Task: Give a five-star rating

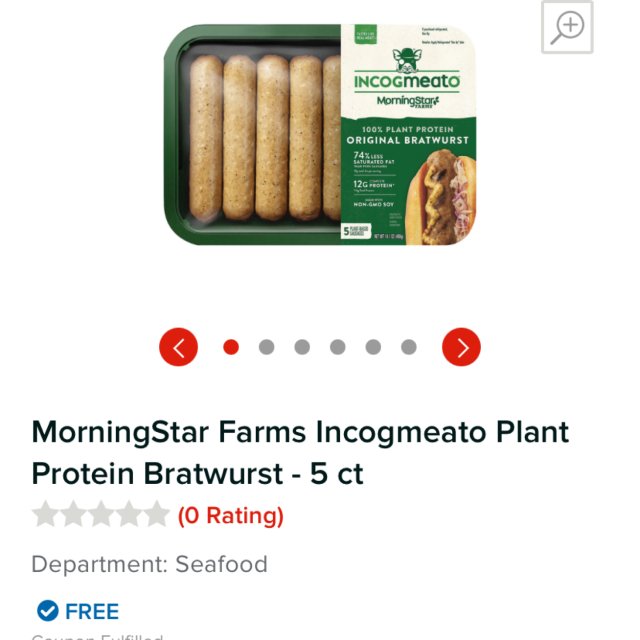Action: coord(157,516)
